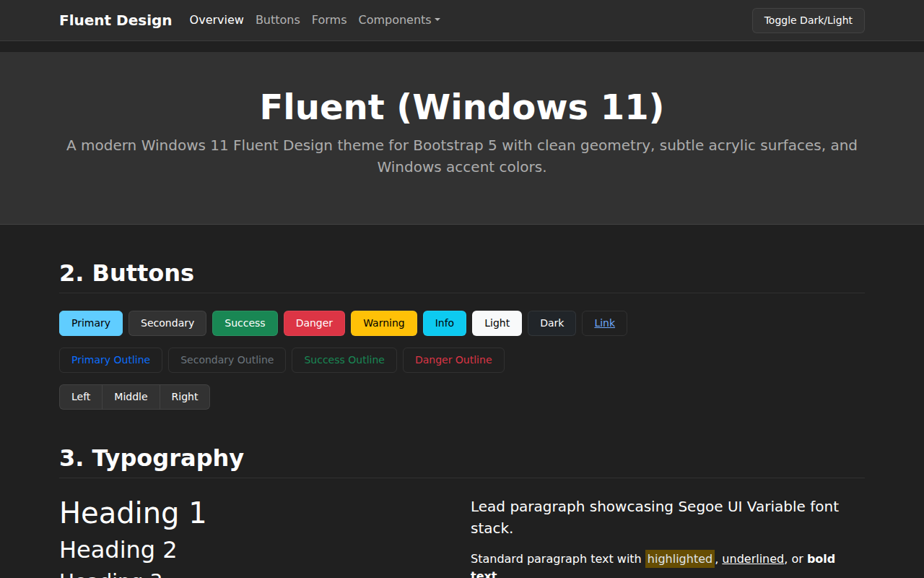Expand the Components dropdown menu
This screenshot has width=924, height=578.
[x=399, y=20]
